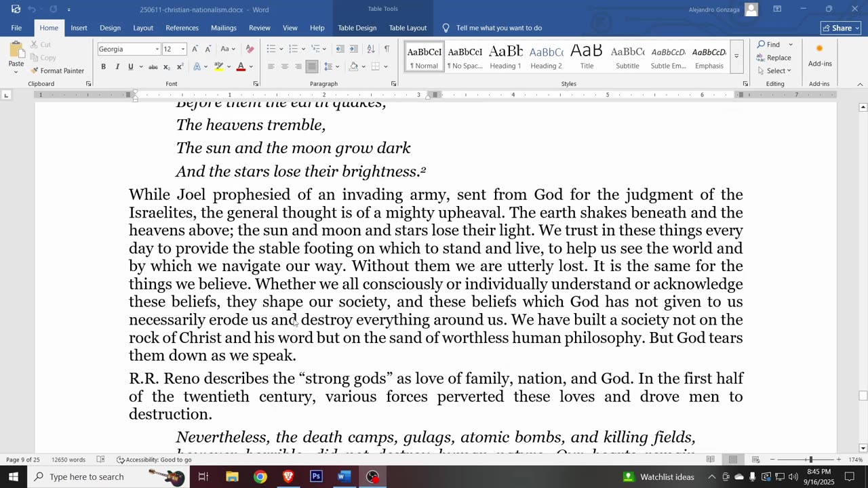Click the Paste icon
Viewport: 868px width, 488px height.
pyautogui.click(x=16, y=49)
